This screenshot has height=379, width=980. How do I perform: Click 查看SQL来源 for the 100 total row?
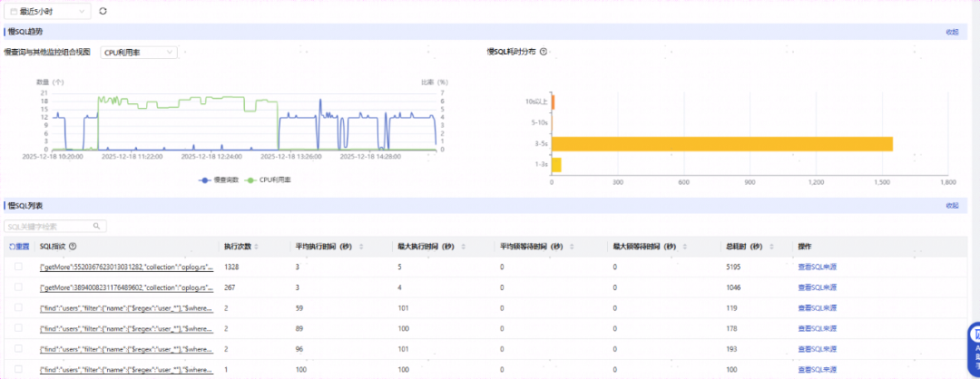(818, 370)
